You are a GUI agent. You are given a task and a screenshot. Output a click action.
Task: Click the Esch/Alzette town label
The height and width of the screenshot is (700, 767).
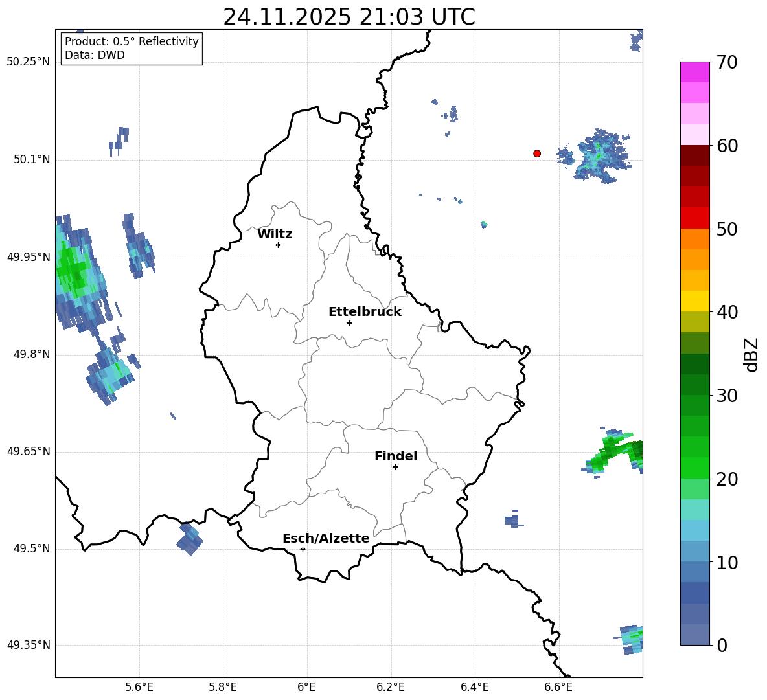[326, 539]
